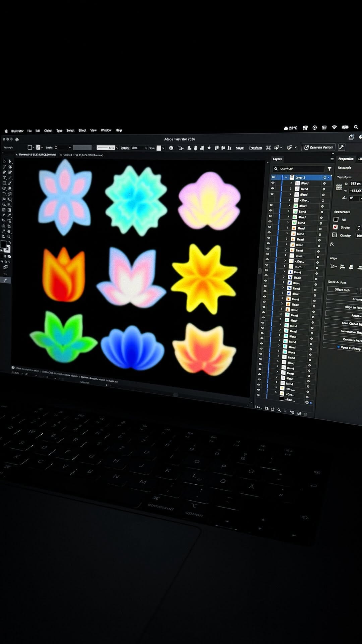This screenshot has width=362, height=644.
Task: Open the File menu
Action: click(x=29, y=131)
